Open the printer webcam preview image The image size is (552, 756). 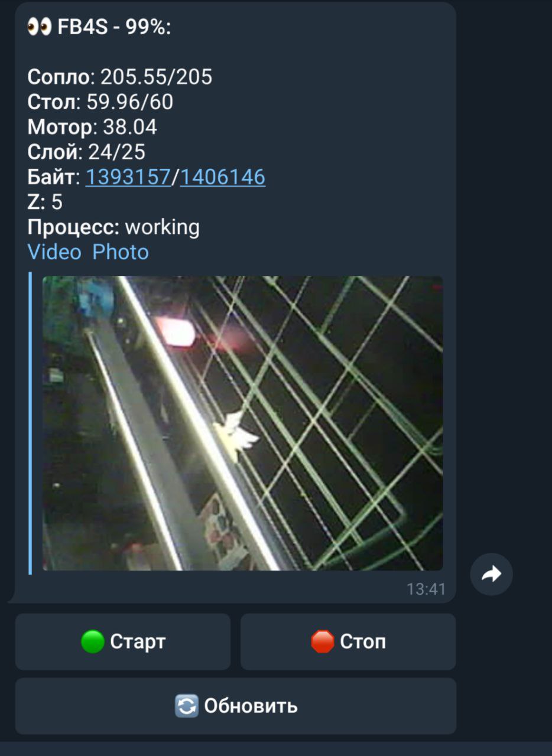click(242, 423)
